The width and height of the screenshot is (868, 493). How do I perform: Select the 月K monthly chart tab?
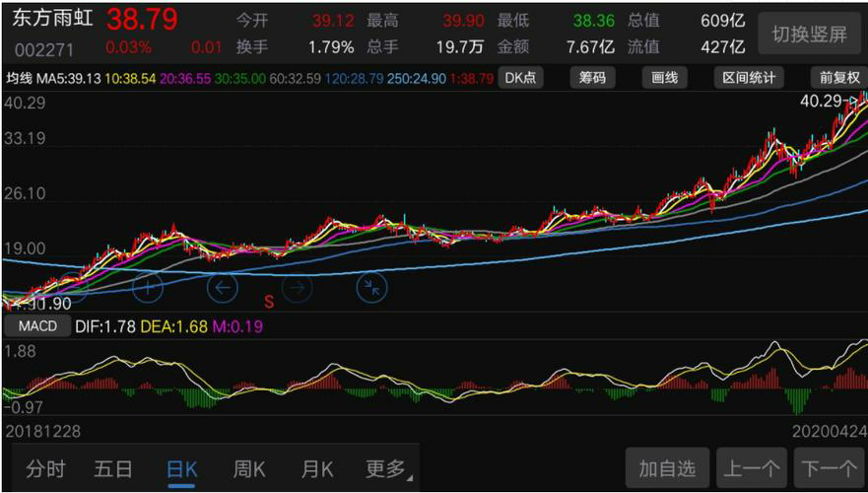317,469
